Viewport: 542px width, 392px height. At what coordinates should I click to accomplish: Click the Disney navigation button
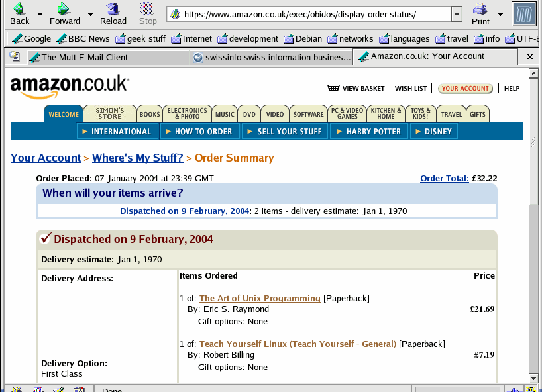[434, 132]
